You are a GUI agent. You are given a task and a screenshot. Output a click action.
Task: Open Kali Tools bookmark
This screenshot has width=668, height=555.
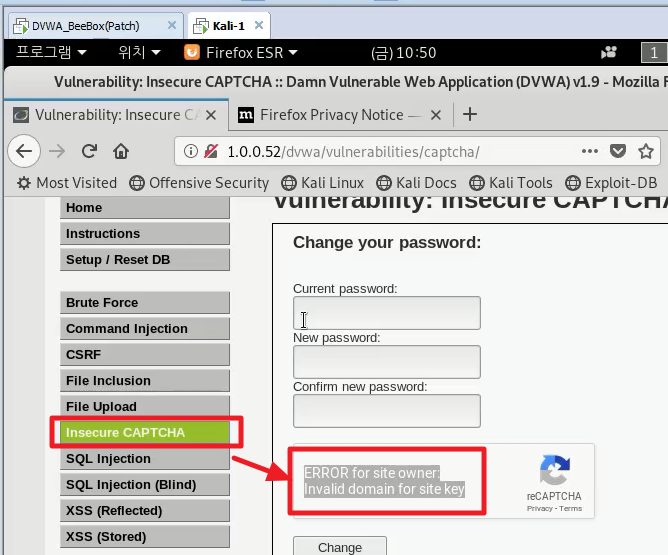(510, 183)
